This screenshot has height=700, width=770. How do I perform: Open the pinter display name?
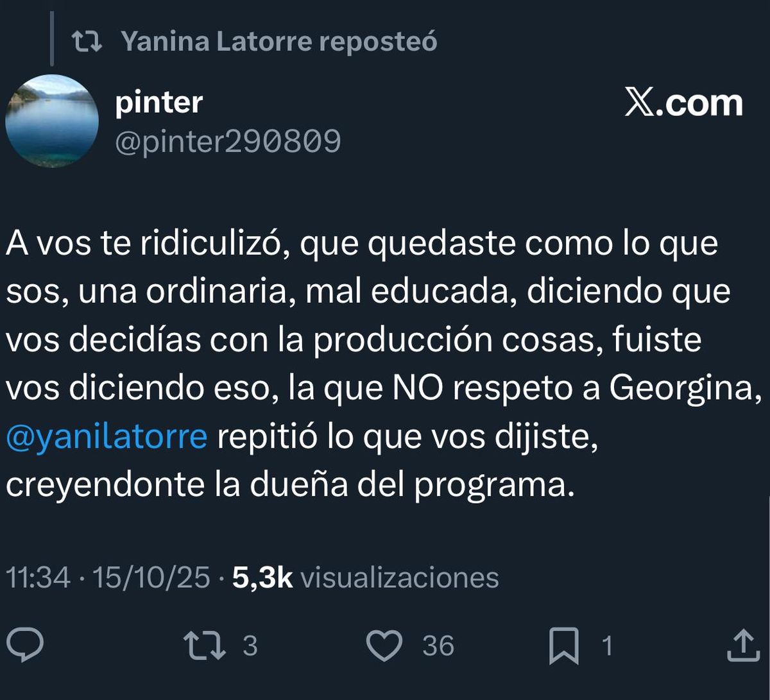click(x=158, y=103)
